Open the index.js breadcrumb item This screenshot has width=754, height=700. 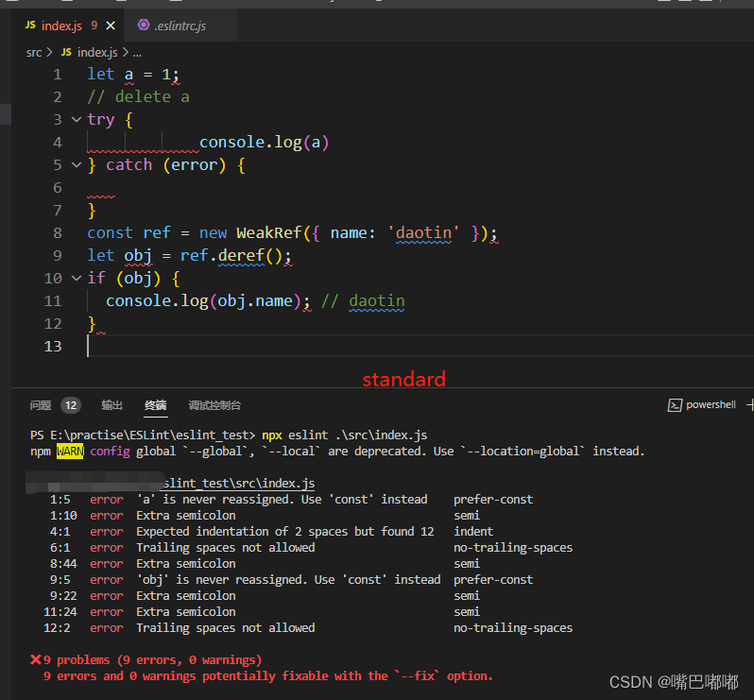(x=97, y=52)
